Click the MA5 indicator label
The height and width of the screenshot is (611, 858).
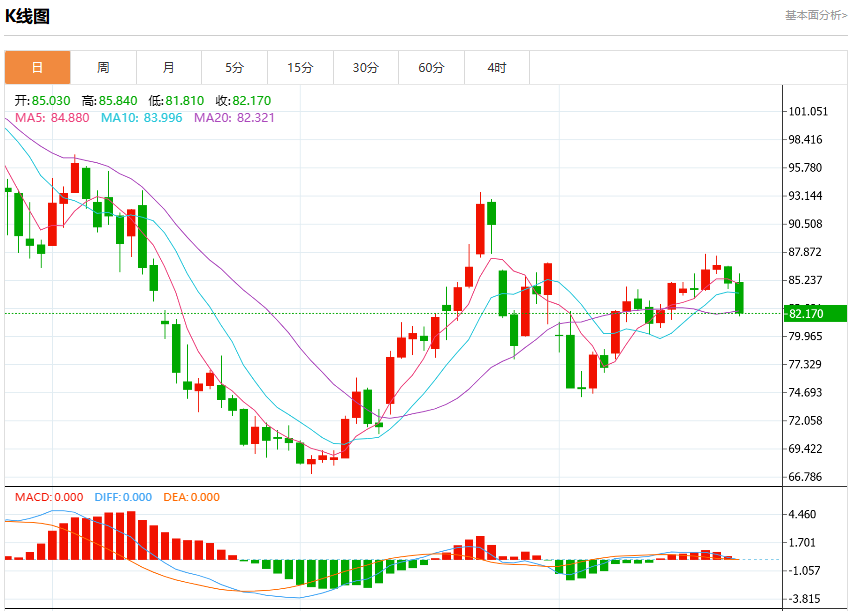click(52, 118)
